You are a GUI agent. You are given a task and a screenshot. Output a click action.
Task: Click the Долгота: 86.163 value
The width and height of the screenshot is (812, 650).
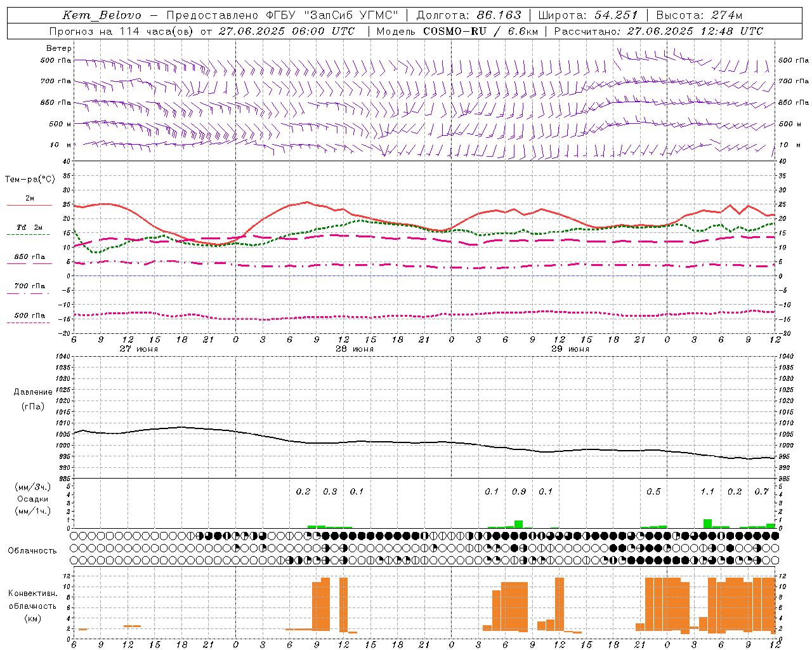coord(469,15)
